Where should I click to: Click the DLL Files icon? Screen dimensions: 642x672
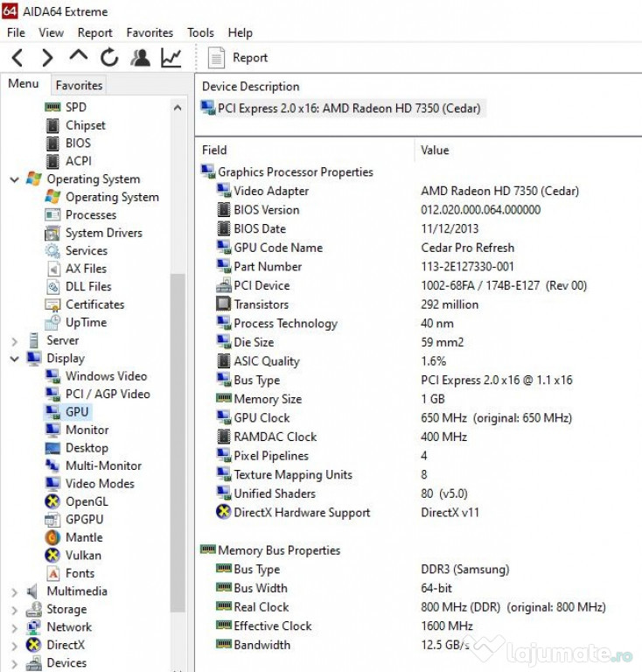click(x=52, y=287)
